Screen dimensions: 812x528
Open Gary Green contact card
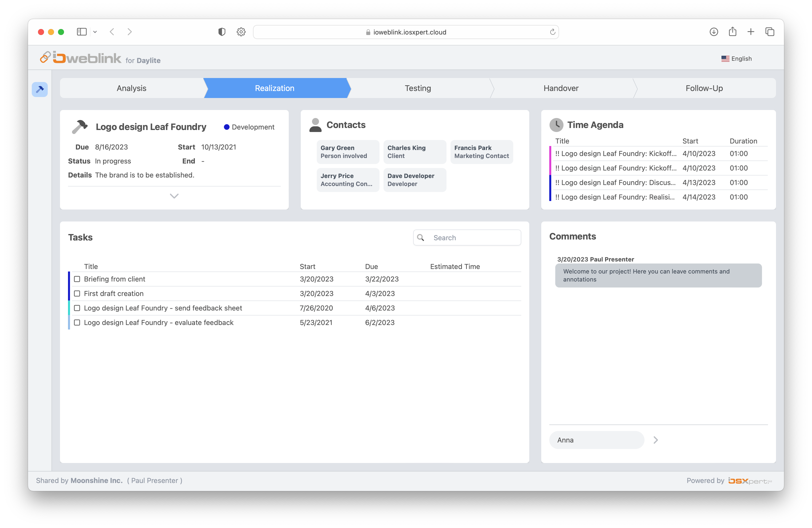click(x=348, y=152)
